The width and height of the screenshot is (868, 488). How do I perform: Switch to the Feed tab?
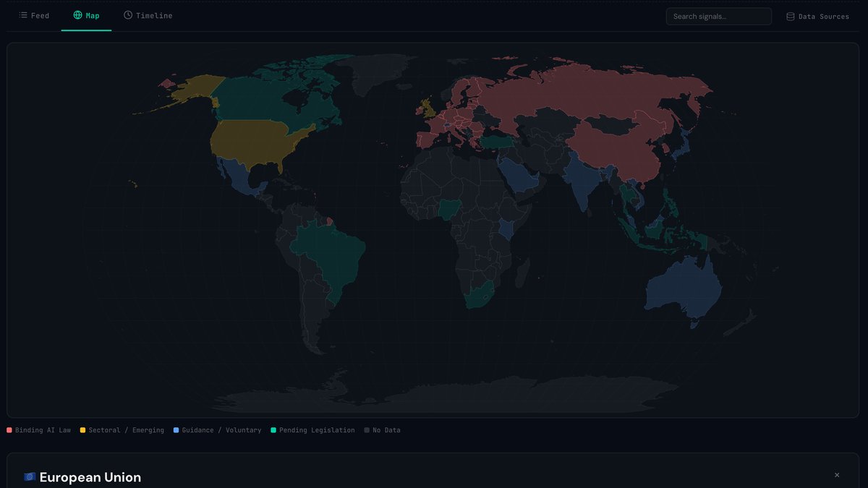(33, 14)
